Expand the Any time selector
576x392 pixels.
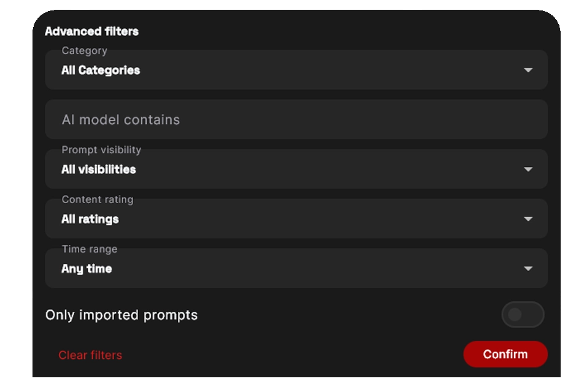[x=296, y=269]
